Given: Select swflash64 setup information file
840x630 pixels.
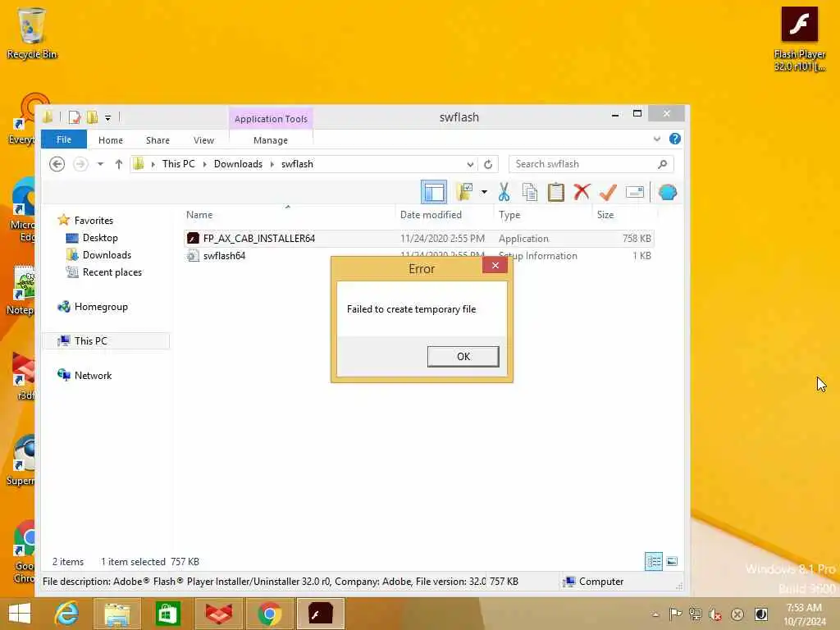Looking at the screenshot, I should (x=419, y=256).
